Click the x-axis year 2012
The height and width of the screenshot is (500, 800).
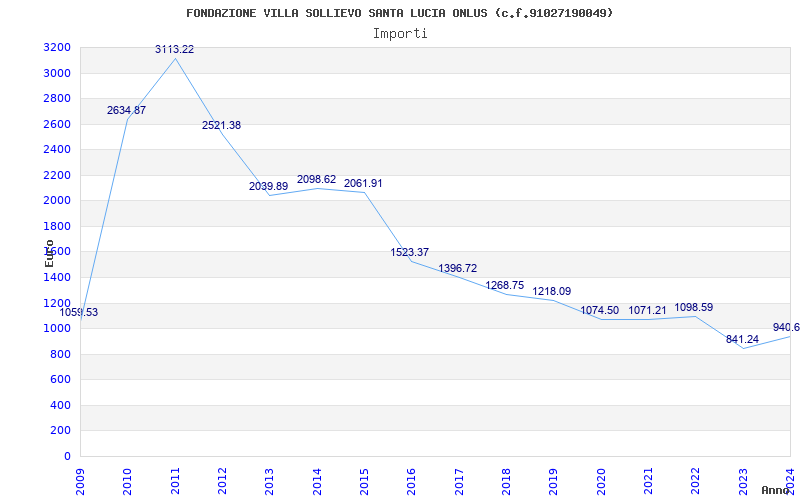click(222, 481)
